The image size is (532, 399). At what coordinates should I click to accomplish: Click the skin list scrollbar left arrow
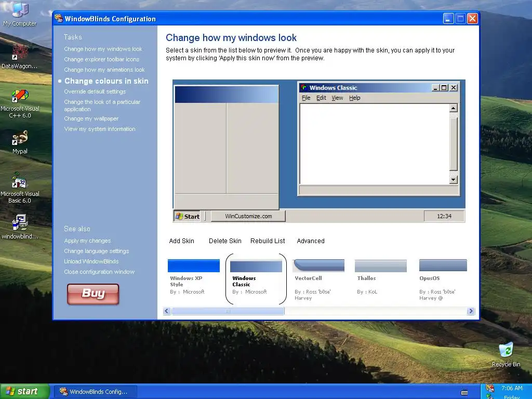[x=167, y=311]
